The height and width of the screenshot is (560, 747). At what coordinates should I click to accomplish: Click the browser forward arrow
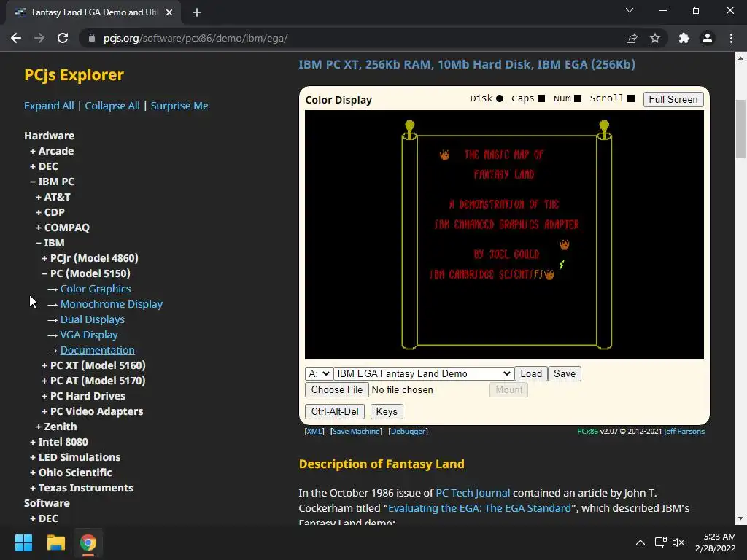click(39, 38)
